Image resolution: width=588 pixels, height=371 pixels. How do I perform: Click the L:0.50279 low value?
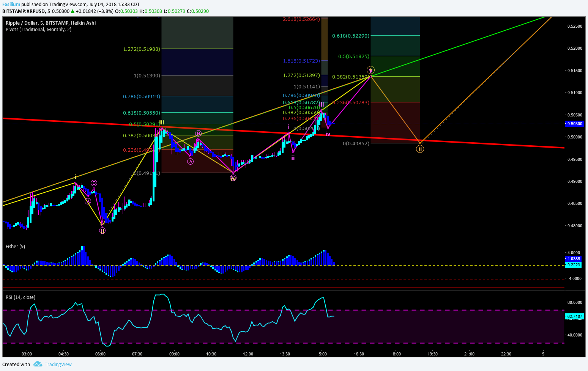(174, 11)
